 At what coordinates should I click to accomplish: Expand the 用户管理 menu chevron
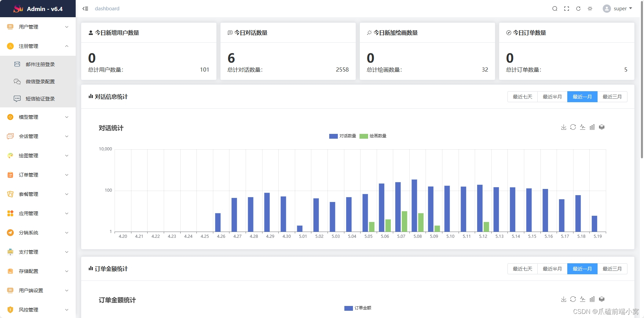click(x=67, y=27)
